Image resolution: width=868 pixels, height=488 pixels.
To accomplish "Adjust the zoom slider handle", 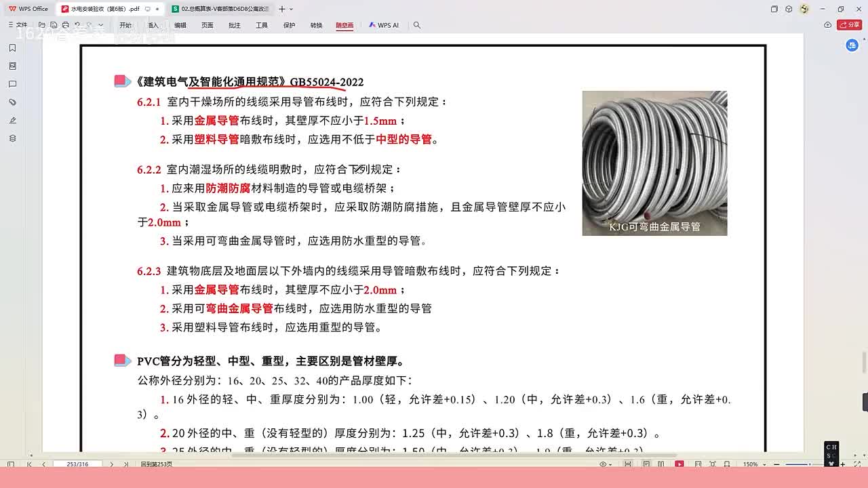I will click(x=811, y=464).
